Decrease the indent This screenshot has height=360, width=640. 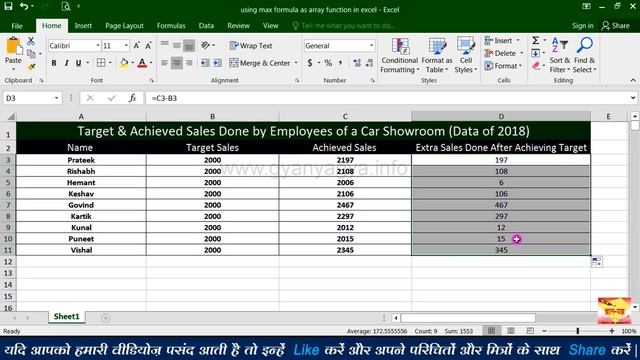[x=205, y=63]
